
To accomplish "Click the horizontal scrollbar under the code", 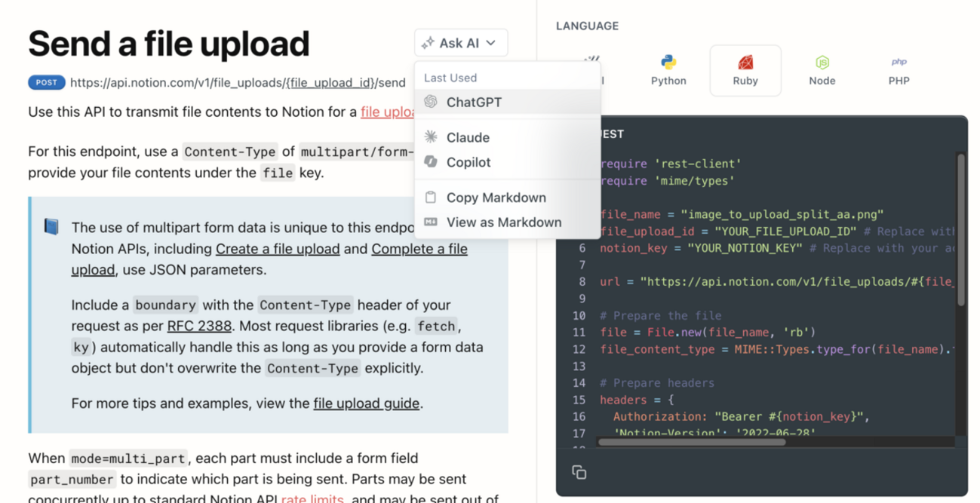I will tap(692, 442).
